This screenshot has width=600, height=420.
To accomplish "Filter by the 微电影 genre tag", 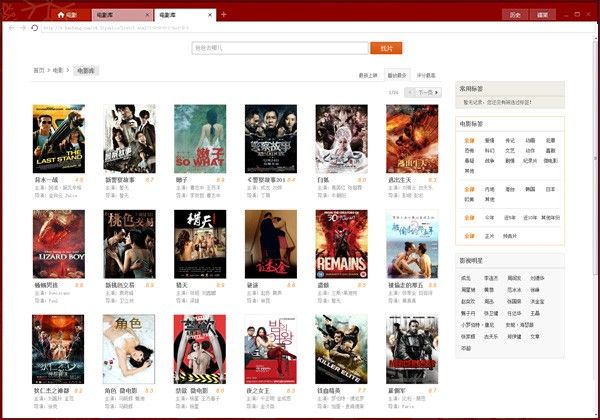I will coord(551,161).
